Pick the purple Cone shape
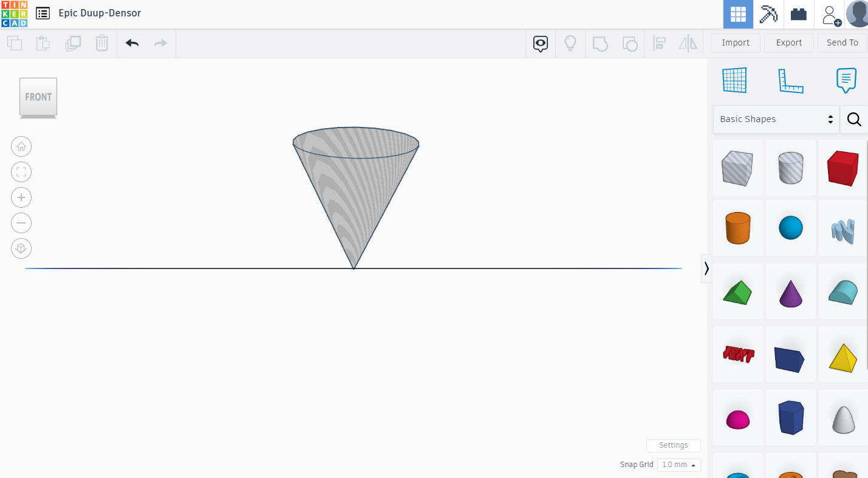 pyautogui.click(x=791, y=293)
